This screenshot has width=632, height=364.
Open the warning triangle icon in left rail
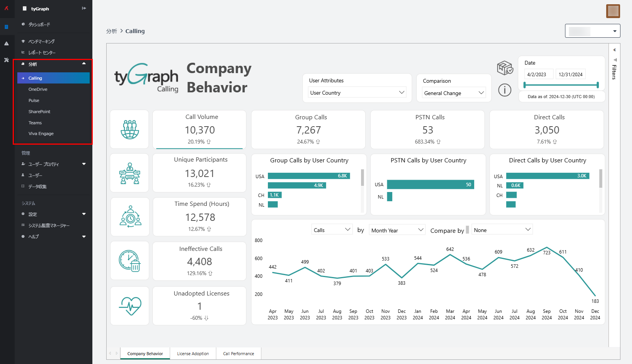[x=7, y=43]
